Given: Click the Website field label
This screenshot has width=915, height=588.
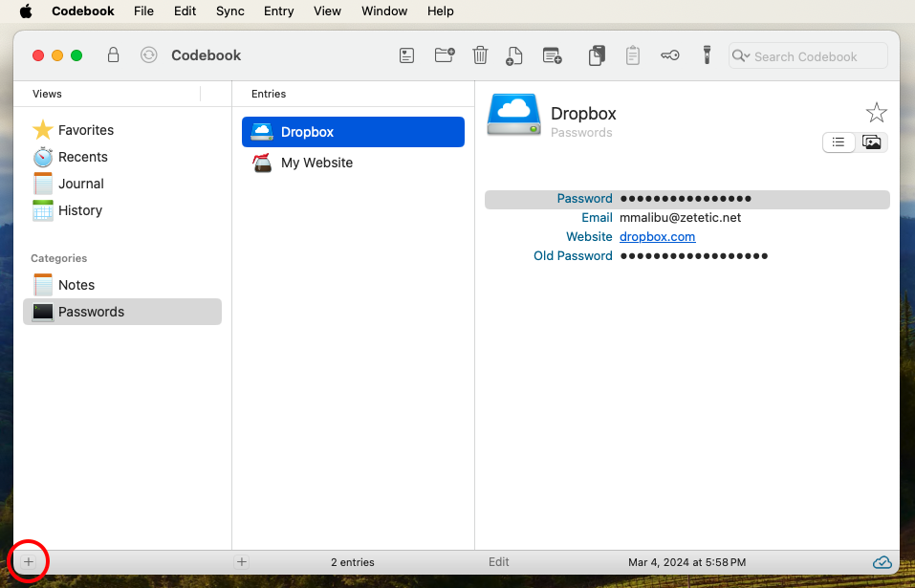Looking at the screenshot, I should [589, 237].
